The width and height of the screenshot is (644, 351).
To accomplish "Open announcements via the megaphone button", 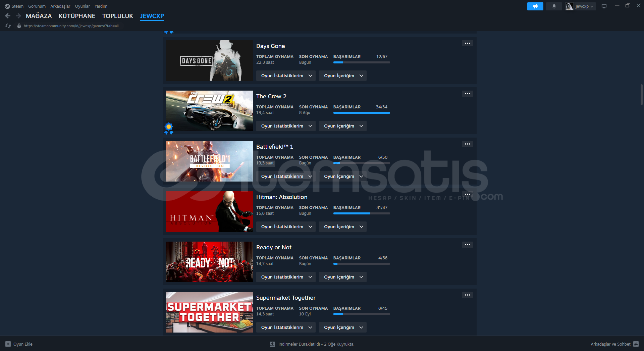I will [535, 6].
